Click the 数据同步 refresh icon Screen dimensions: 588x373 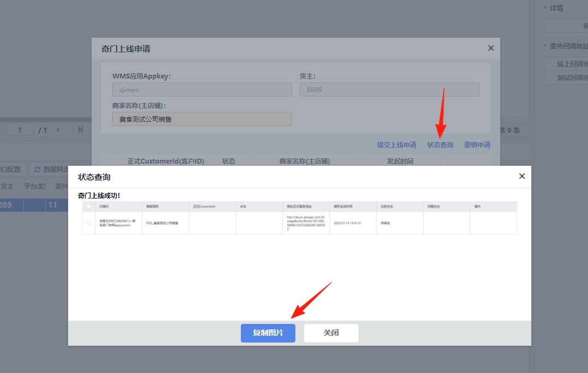[38, 170]
